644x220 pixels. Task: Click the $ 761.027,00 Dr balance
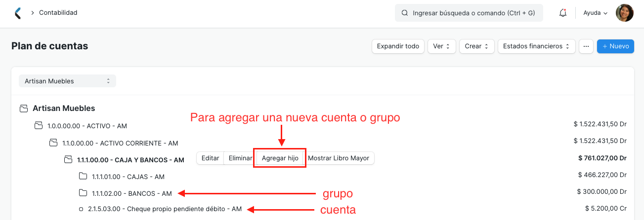tap(602, 158)
